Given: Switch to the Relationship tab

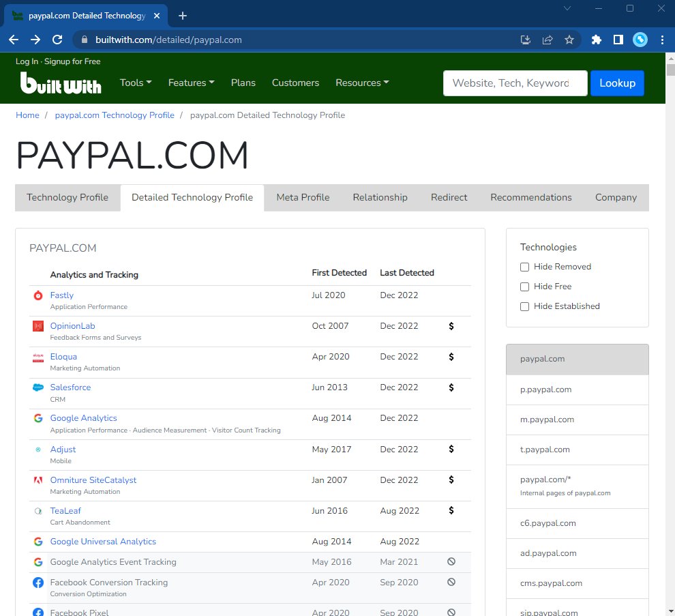Looking at the screenshot, I should click(380, 198).
